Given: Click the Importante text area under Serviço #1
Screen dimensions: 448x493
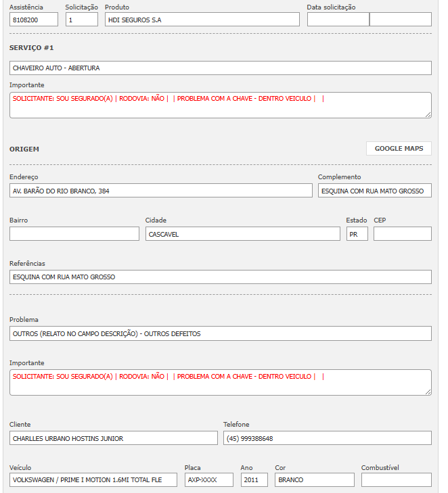Looking at the screenshot, I should pyautogui.click(x=220, y=105).
